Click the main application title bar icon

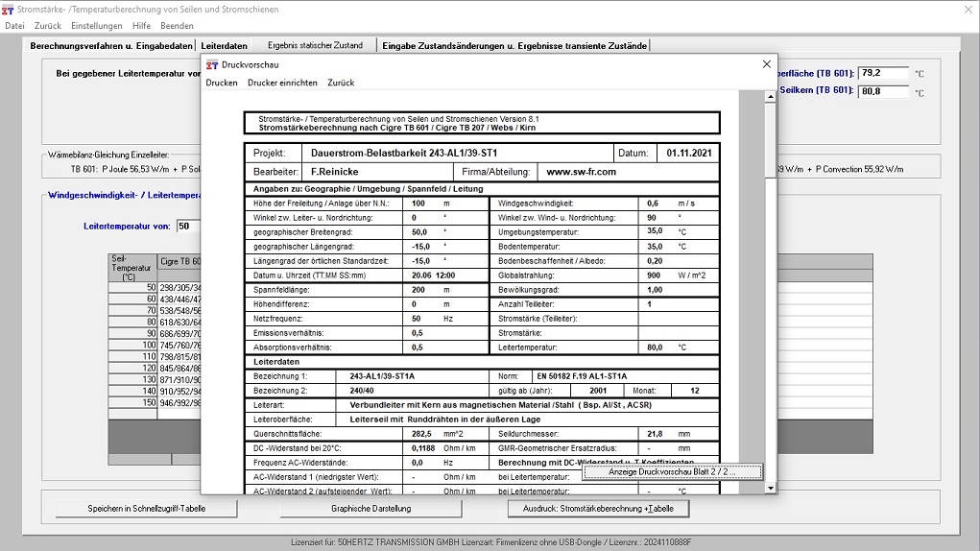(x=9, y=9)
